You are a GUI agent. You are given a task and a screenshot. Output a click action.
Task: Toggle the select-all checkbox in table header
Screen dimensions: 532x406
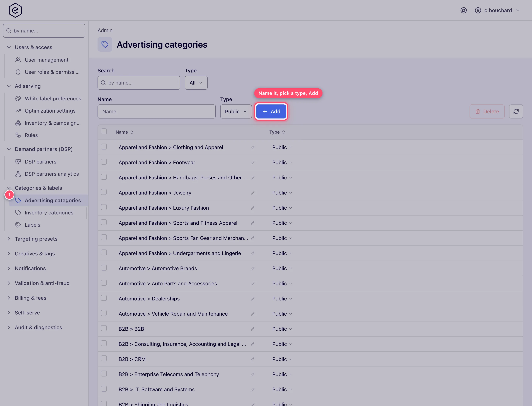point(104,131)
